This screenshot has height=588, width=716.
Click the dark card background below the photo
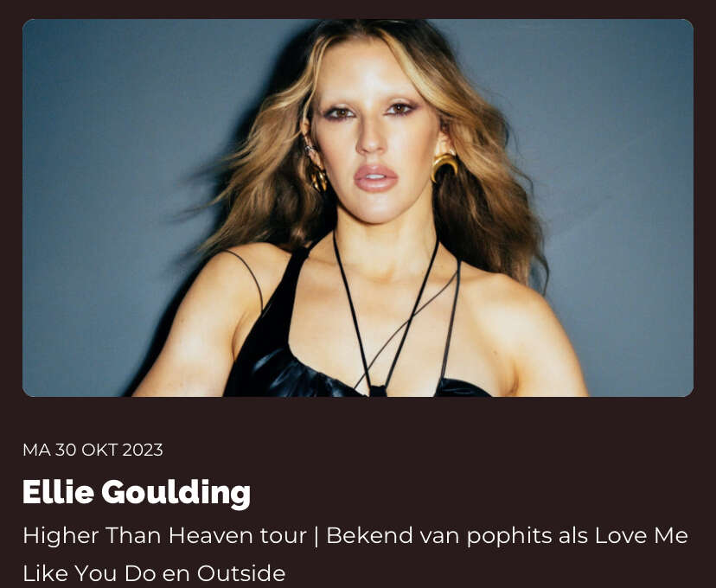coord(358,419)
